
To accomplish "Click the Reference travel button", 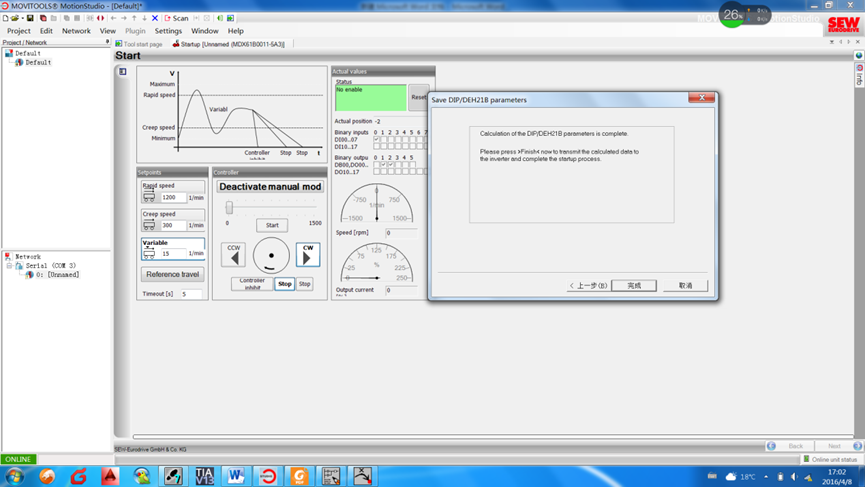I will point(172,274).
